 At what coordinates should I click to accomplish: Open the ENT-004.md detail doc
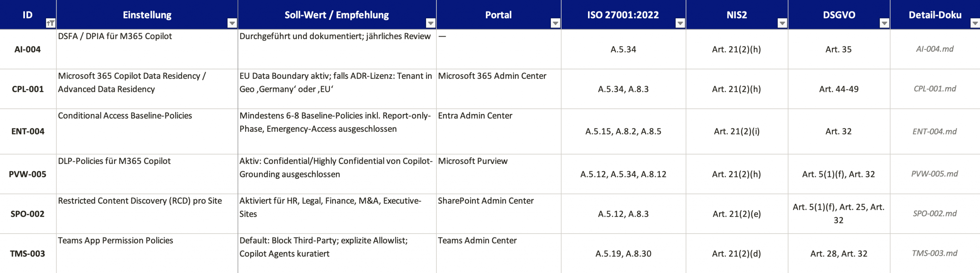[x=934, y=131]
